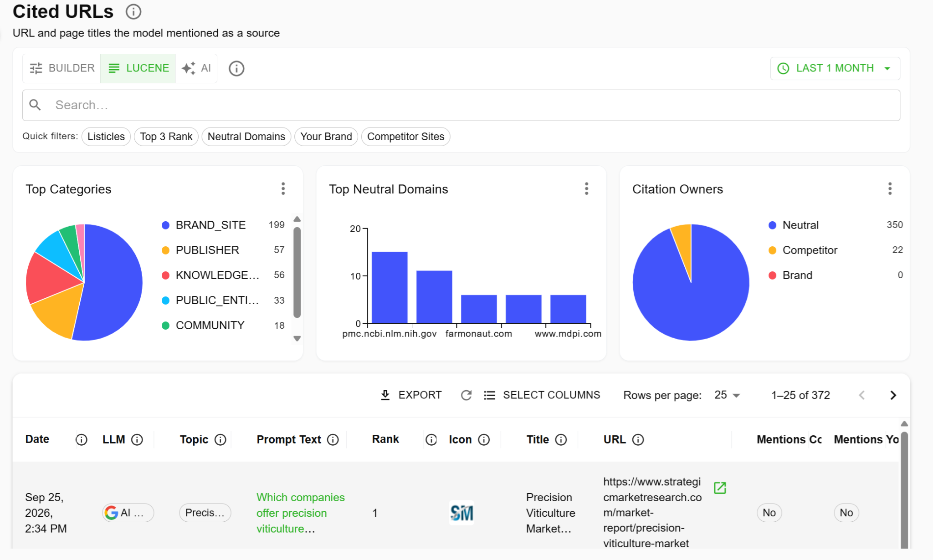Open the Rows per page dropdown
The image size is (933, 560).
coord(727,395)
